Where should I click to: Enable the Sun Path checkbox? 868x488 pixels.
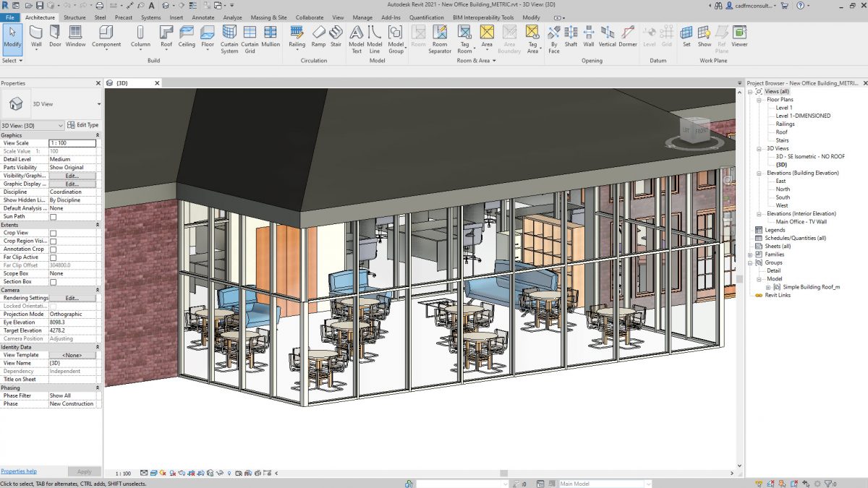coord(53,217)
